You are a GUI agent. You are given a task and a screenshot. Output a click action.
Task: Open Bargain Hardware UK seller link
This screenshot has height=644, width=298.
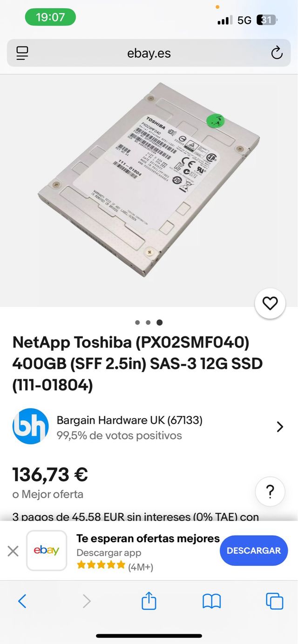(129, 420)
